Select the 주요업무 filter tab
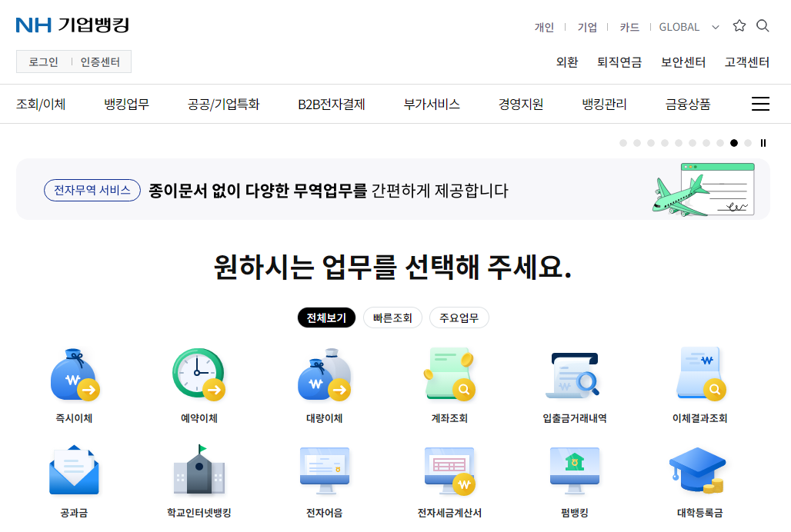This screenshot has height=532, width=791. coord(459,318)
